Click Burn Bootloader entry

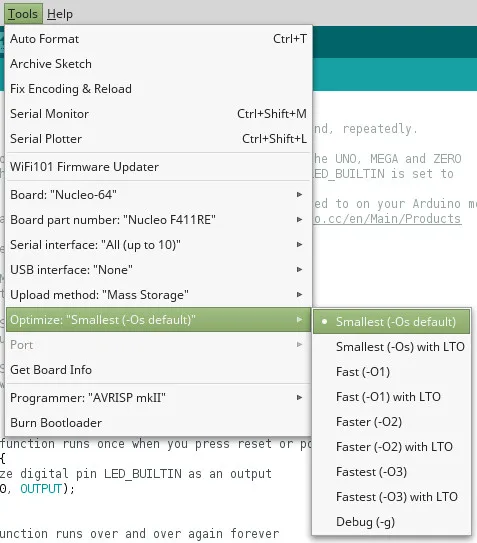pyautogui.click(x=158, y=422)
